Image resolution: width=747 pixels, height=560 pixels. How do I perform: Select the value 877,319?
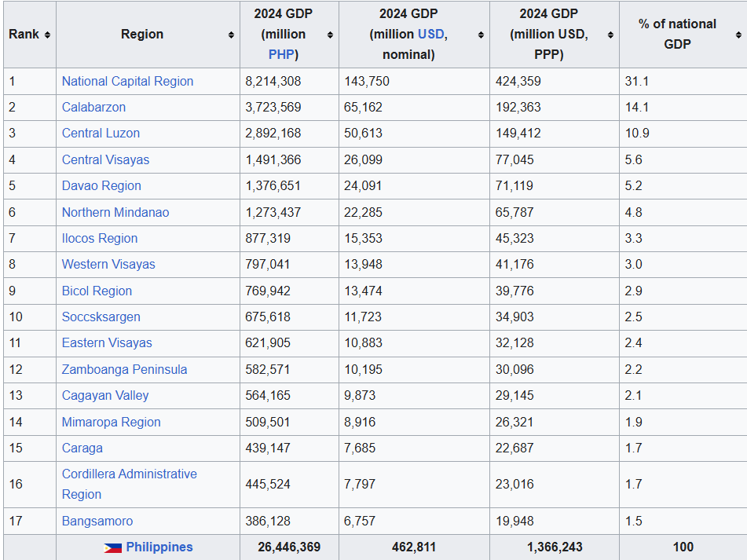(268, 238)
